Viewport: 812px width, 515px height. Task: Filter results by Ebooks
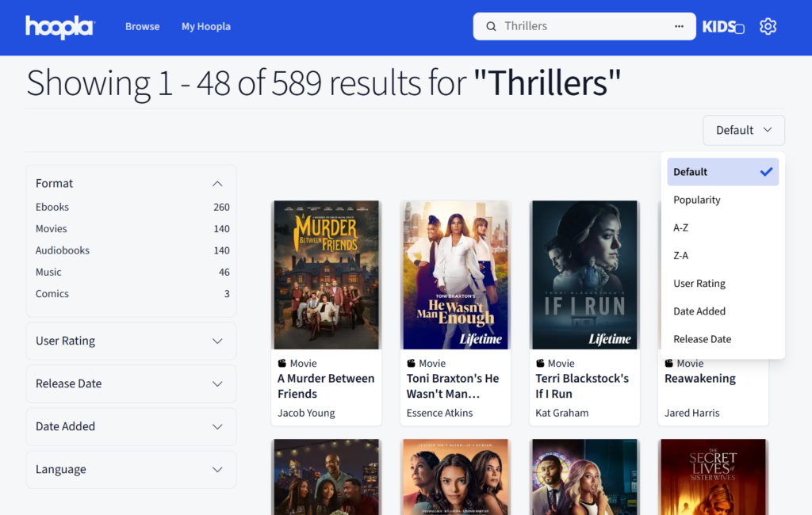[x=52, y=207]
